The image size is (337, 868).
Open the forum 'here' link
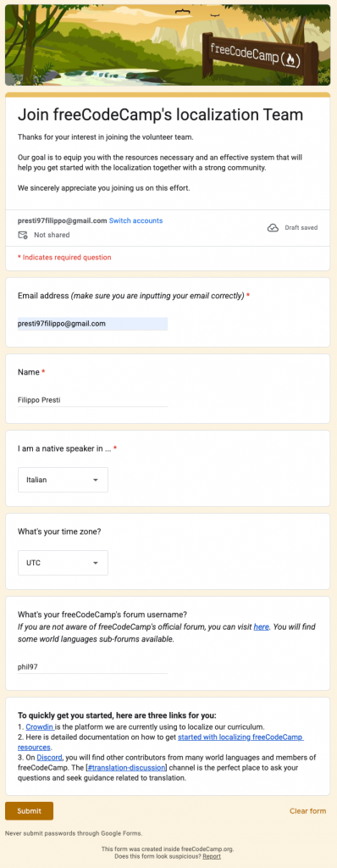[x=261, y=626]
